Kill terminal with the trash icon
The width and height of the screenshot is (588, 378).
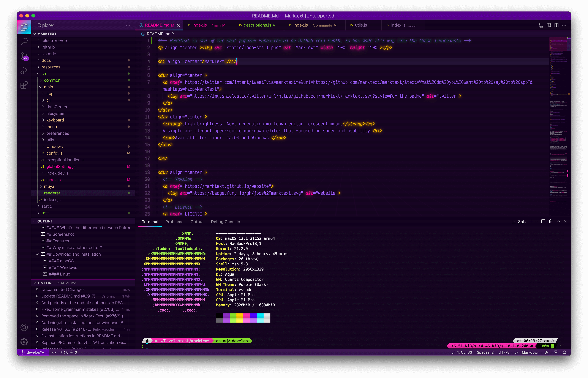[551, 221]
